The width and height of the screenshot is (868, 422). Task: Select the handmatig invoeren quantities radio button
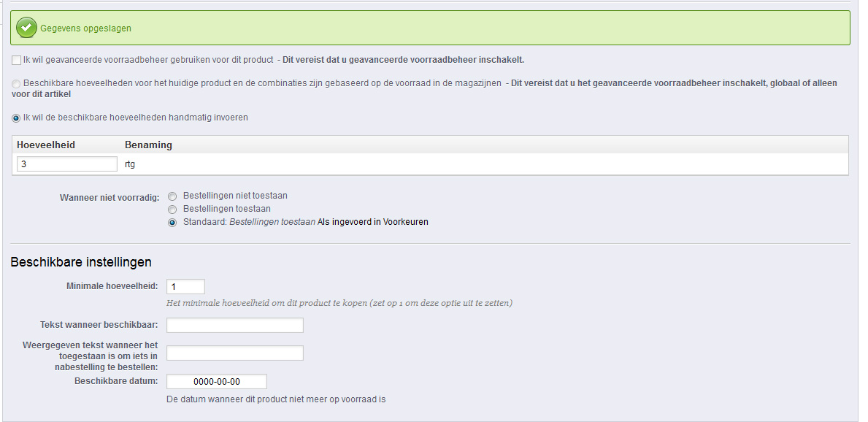pyautogui.click(x=16, y=118)
